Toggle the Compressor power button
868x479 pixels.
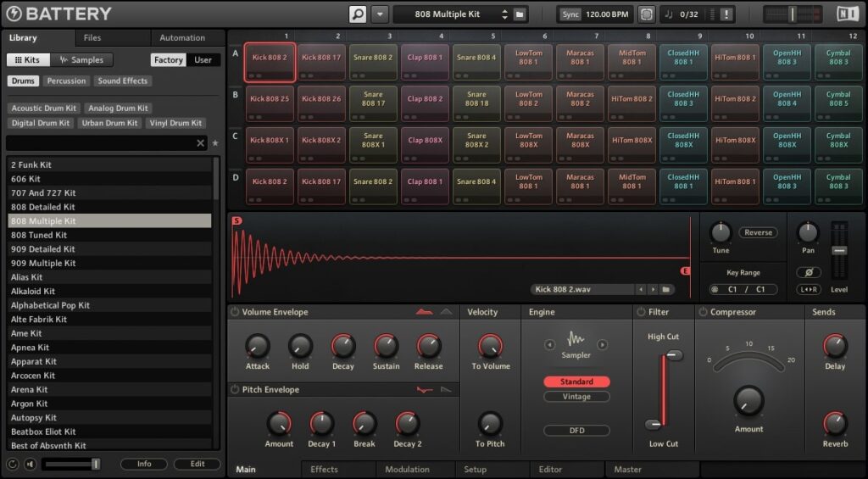[x=703, y=312]
